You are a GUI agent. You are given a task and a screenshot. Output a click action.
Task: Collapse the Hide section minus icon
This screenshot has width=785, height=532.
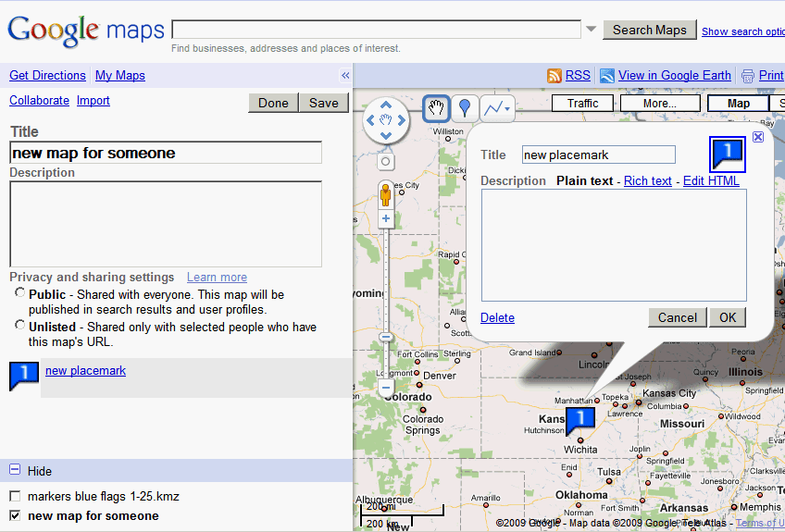(x=15, y=469)
